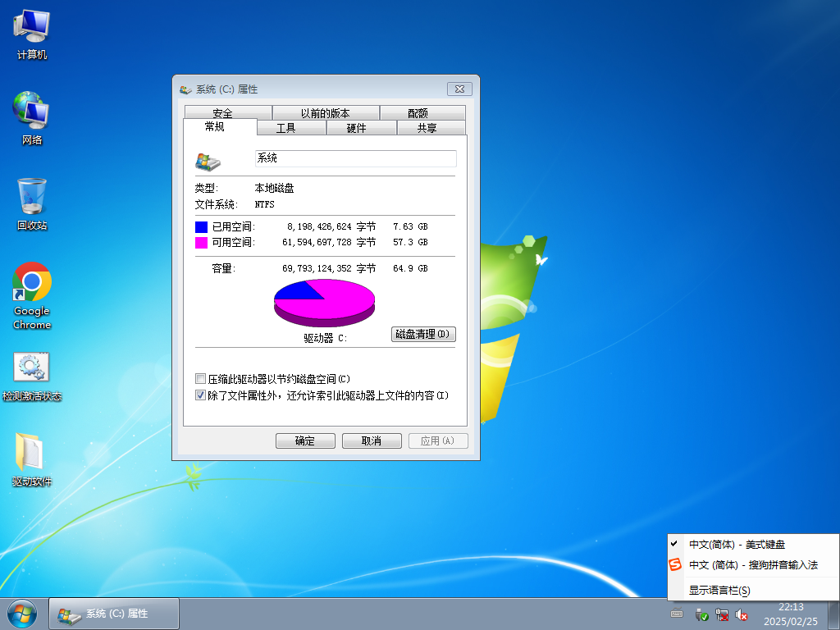840x630 pixels.
Task: Click the keyboard language tray icon
Action: coord(677,614)
